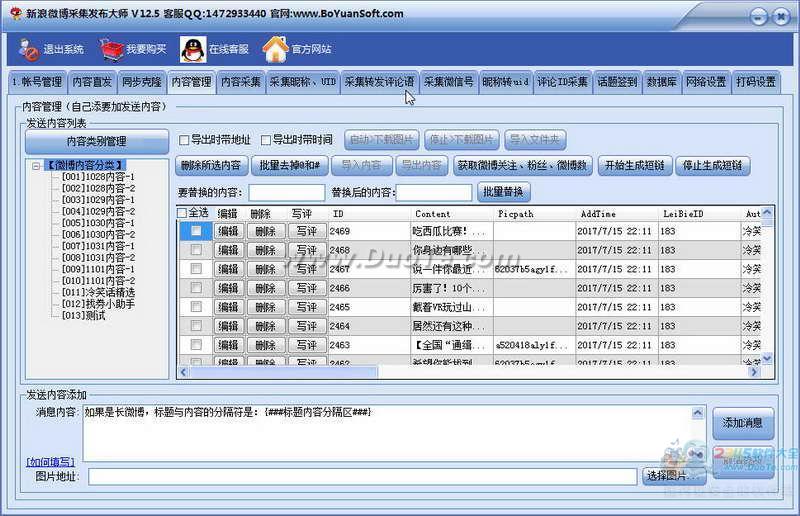Click message box scrollbar up arrow
800x516 pixels.
point(697,412)
